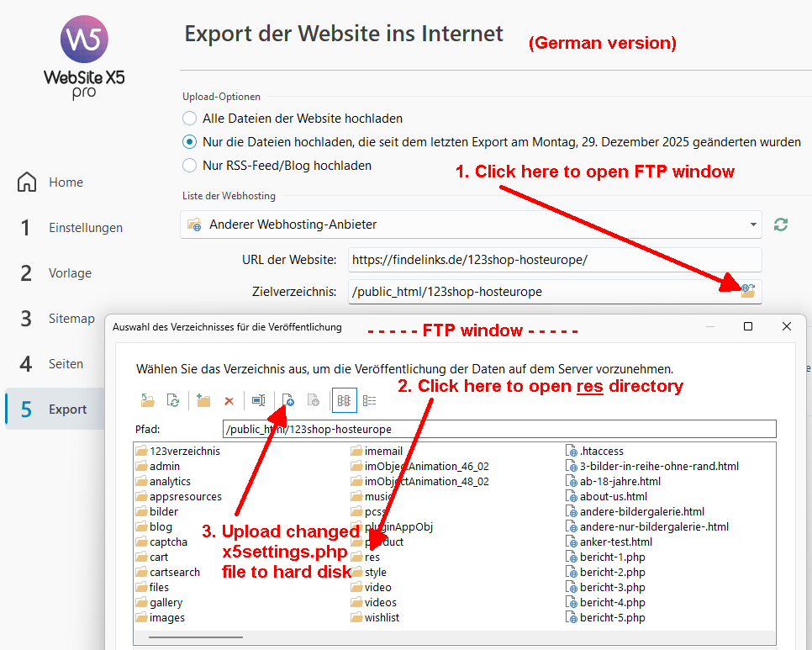Open the Einstellungen step in sidebar
Screen dimensions: 812x650
(x=85, y=228)
